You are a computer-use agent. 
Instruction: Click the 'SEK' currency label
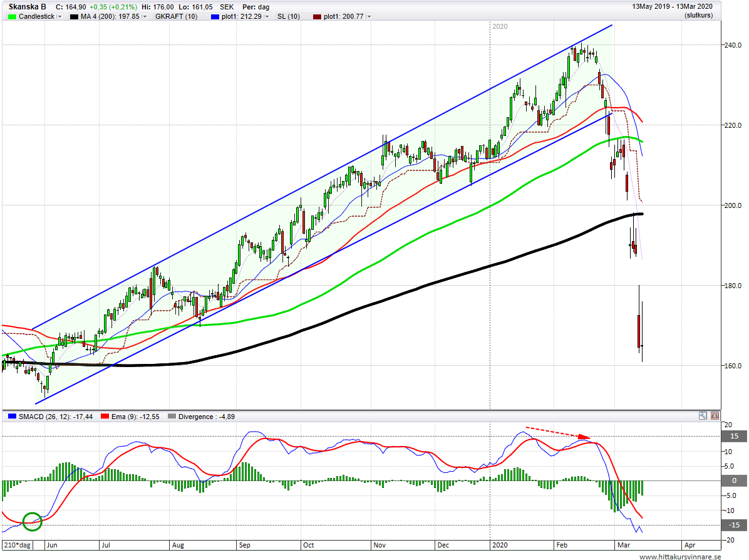click(227, 7)
